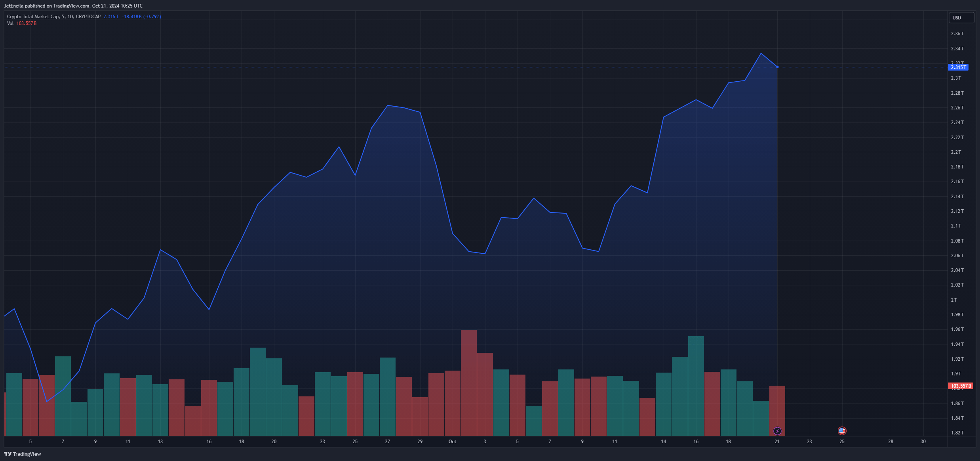The height and width of the screenshot is (461, 980).
Task: Click the red 103.557B value in the legend
Action: [27, 23]
